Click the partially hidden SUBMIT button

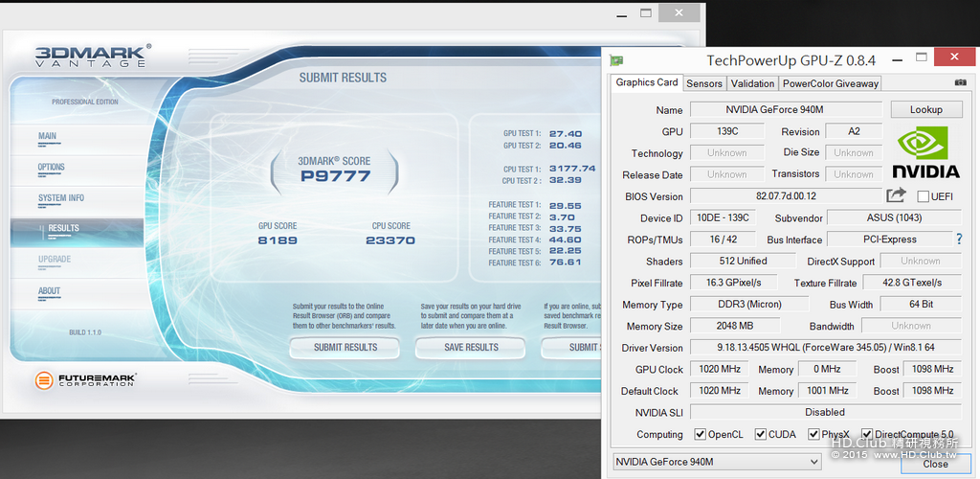pyautogui.click(x=572, y=347)
